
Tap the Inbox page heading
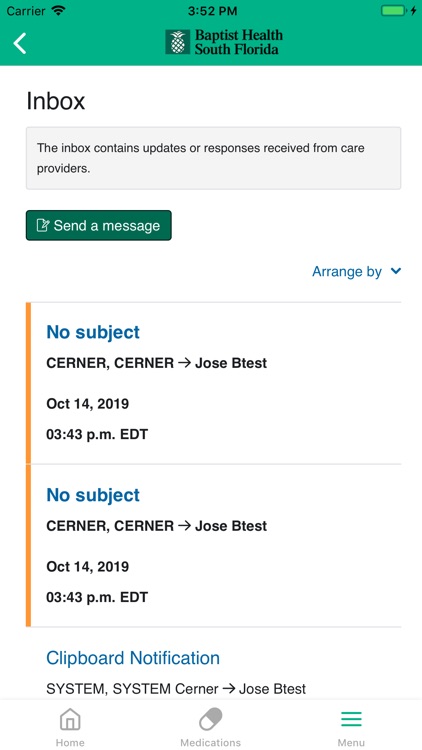click(x=56, y=101)
